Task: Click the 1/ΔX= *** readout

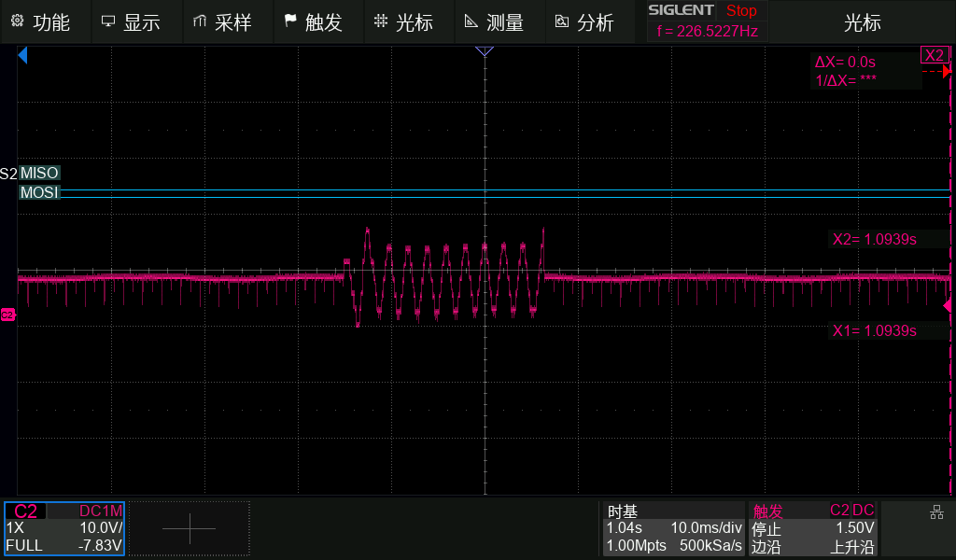Action: (x=846, y=80)
